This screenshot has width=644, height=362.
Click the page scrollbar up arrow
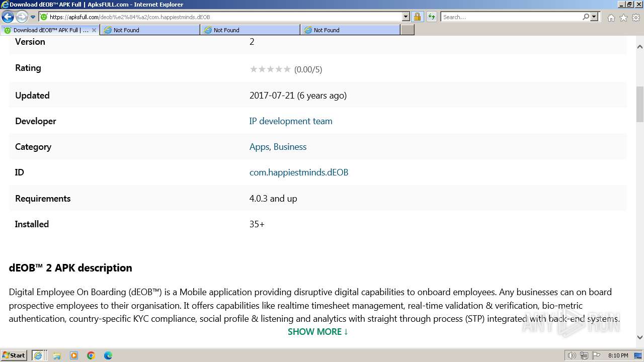tap(640, 47)
